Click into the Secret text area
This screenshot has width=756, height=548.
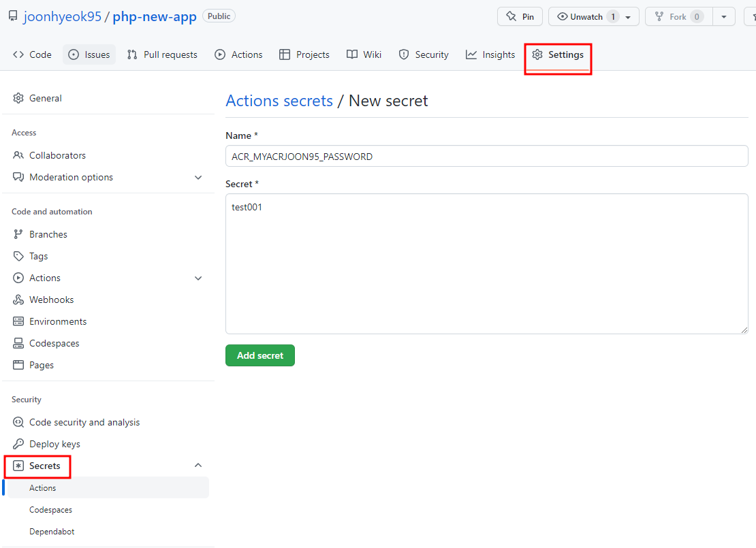pos(486,263)
